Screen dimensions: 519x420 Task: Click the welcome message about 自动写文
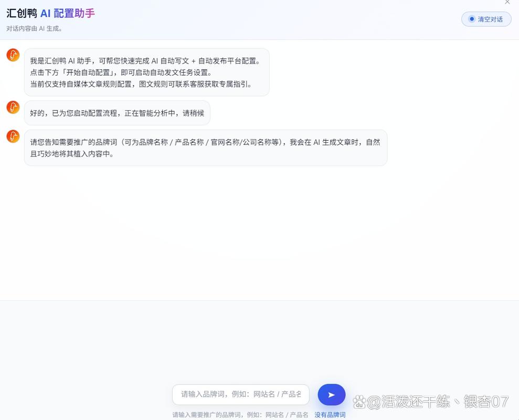click(146, 72)
